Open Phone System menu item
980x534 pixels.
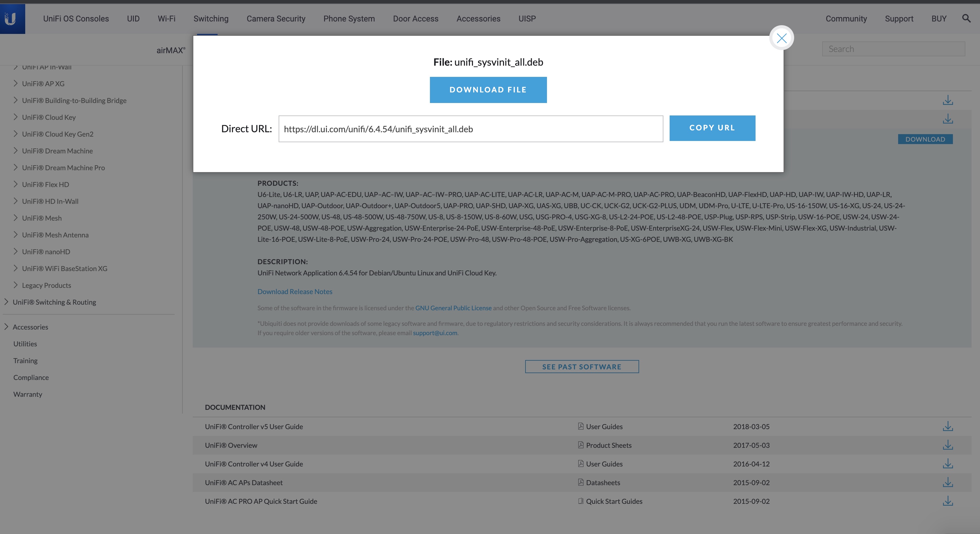(x=349, y=19)
